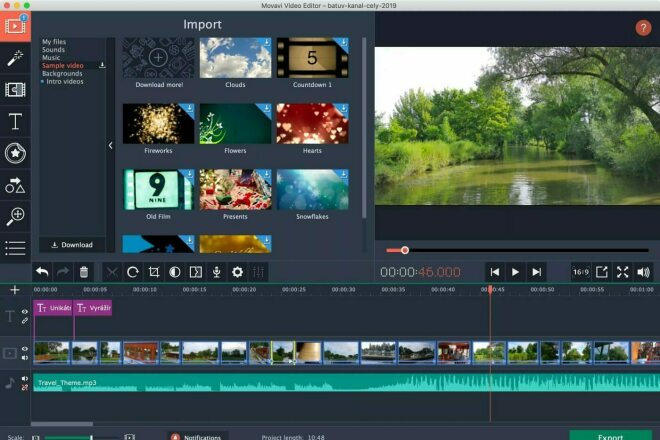The image size is (660, 440).
Task: Open the Callouts shapes tab
Action: click(15, 185)
